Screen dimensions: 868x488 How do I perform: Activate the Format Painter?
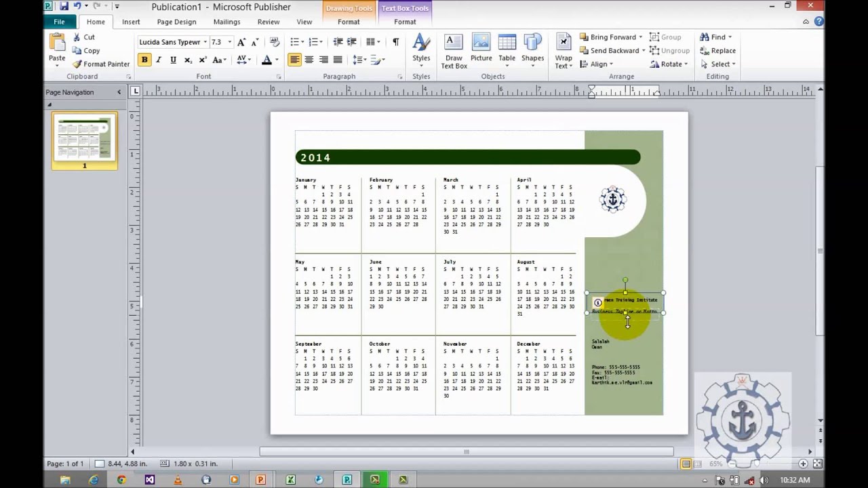click(x=100, y=64)
